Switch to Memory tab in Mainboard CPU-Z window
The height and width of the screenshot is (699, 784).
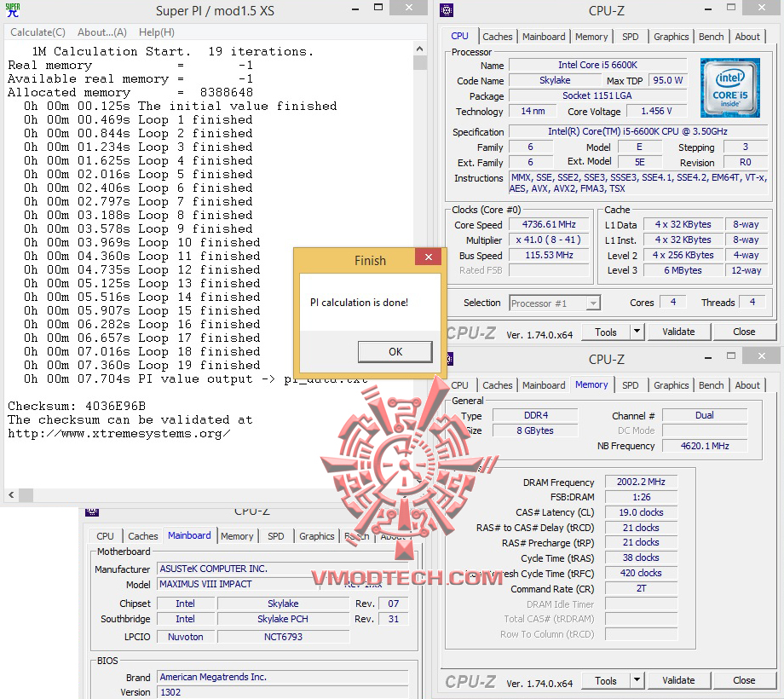[237, 536]
